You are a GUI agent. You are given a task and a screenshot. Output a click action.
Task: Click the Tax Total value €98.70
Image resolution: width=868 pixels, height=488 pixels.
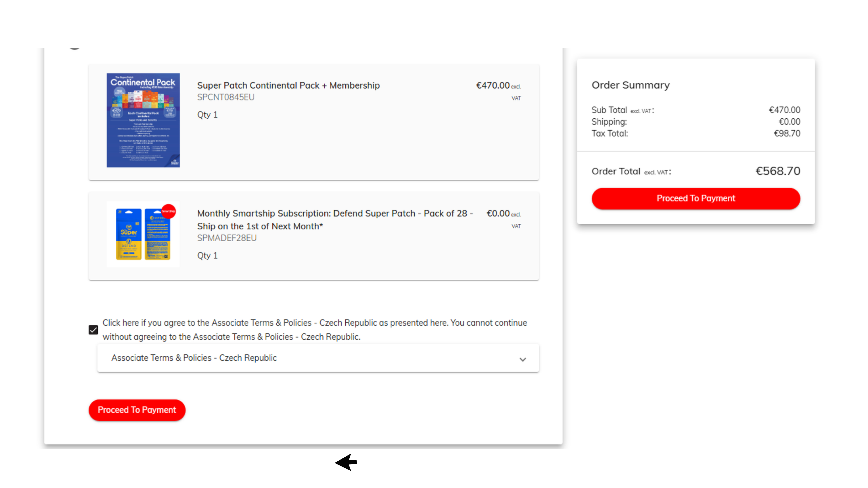(x=787, y=134)
